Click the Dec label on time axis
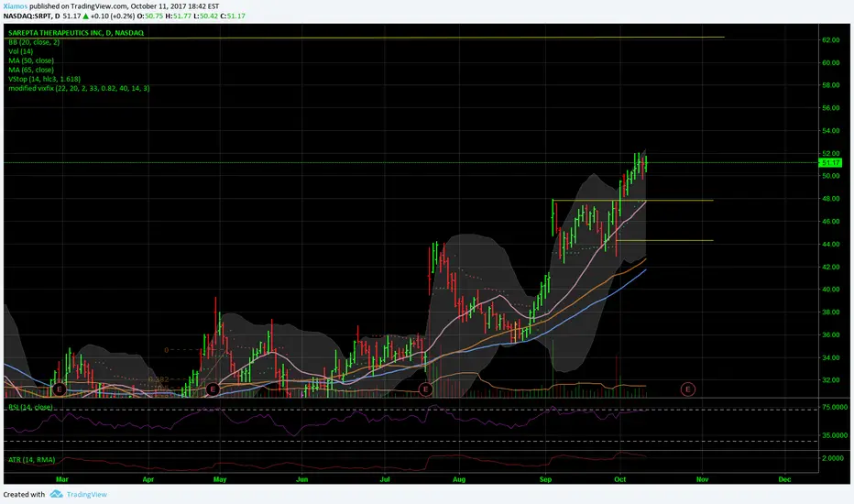This screenshot has width=854, height=504. (x=784, y=479)
